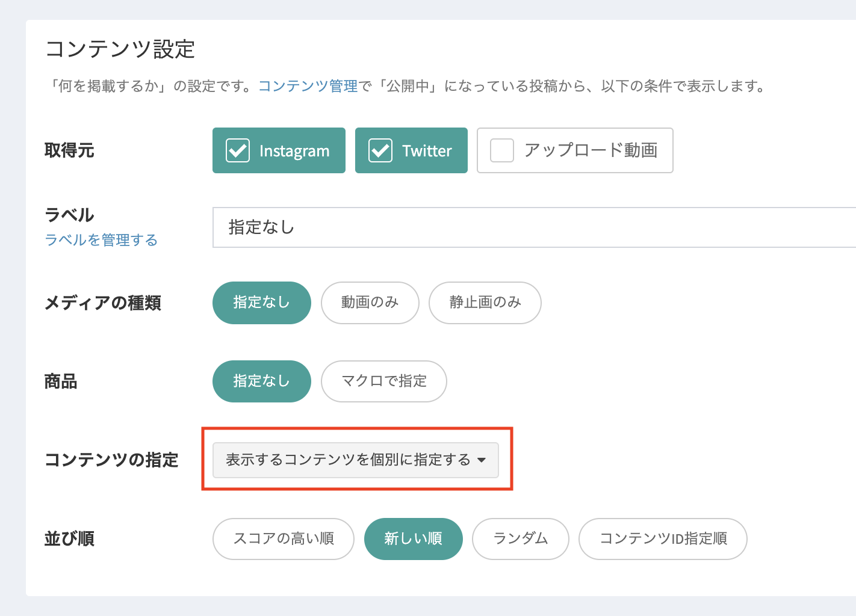The height and width of the screenshot is (616, 856).
Task: Select 動画のみ media type
Action: point(370,303)
